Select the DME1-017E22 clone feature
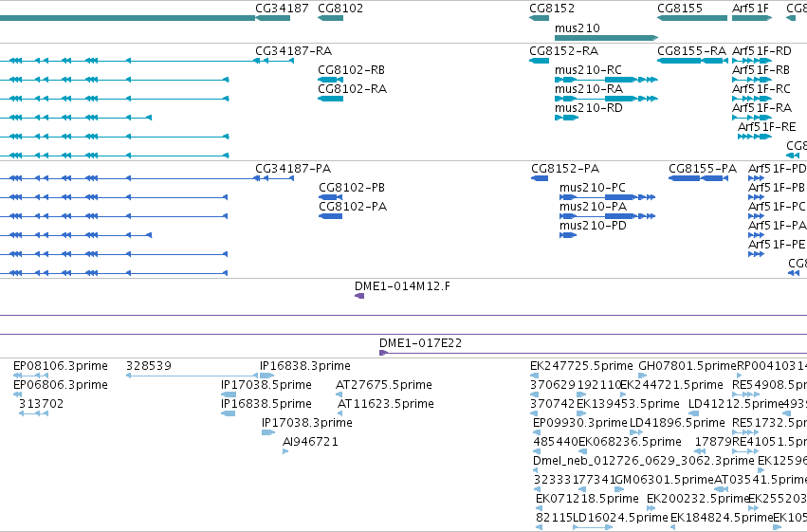807x532 pixels. tap(593, 353)
